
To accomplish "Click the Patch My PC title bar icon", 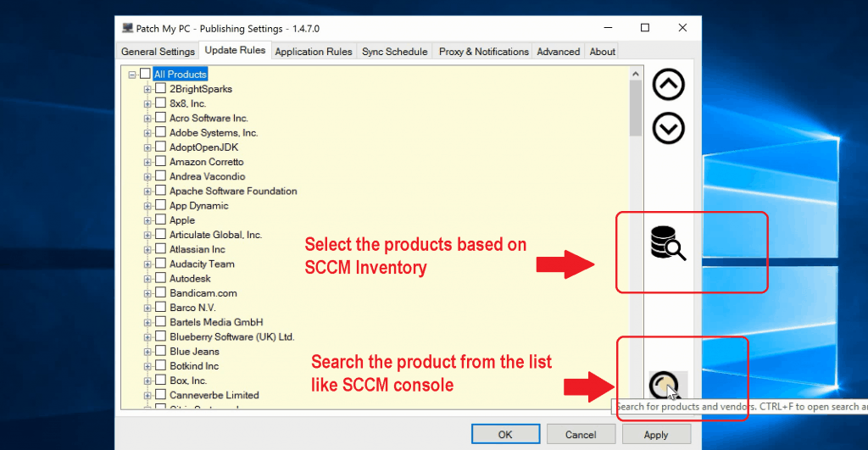I will pyautogui.click(x=128, y=28).
